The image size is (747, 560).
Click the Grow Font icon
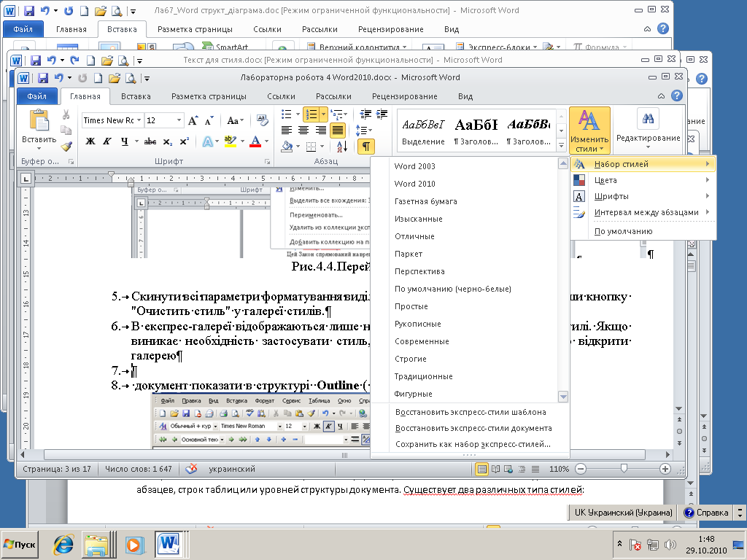(193, 120)
